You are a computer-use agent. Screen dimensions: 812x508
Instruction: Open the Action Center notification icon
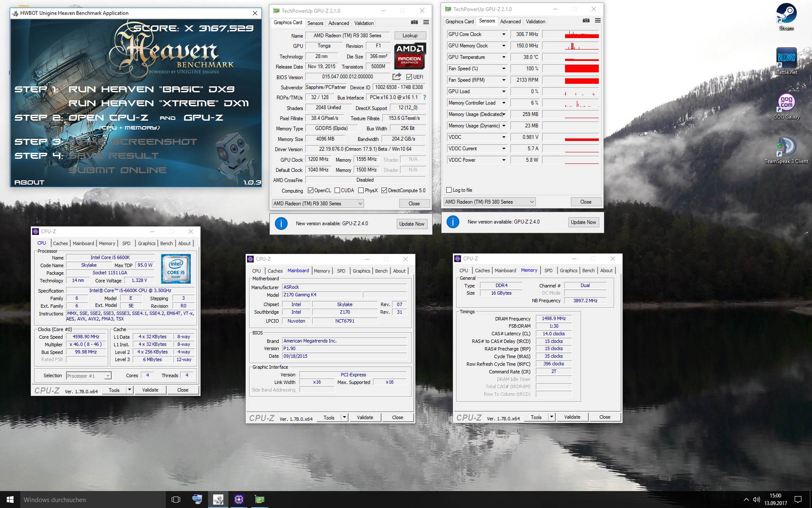click(x=798, y=500)
